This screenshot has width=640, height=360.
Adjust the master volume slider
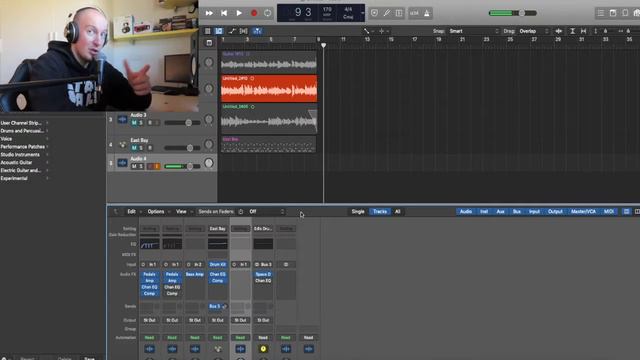(513, 13)
